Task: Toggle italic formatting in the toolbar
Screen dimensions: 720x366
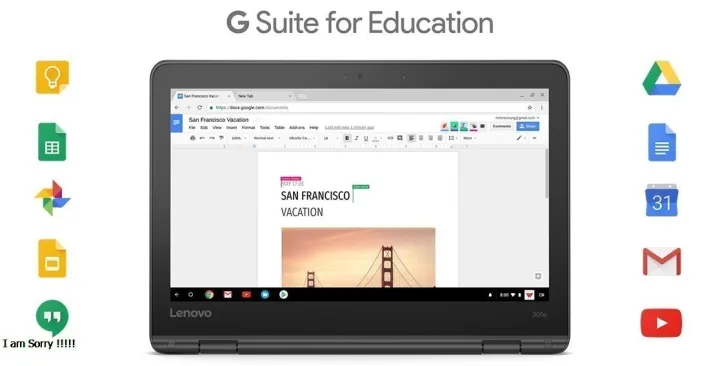Action: pos(356,138)
